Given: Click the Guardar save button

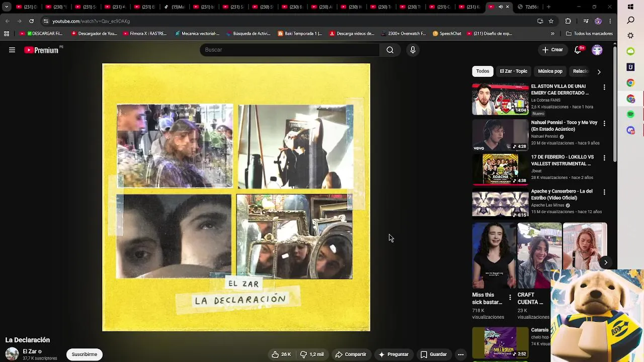Looking at the screenshot, I should 434,354.
